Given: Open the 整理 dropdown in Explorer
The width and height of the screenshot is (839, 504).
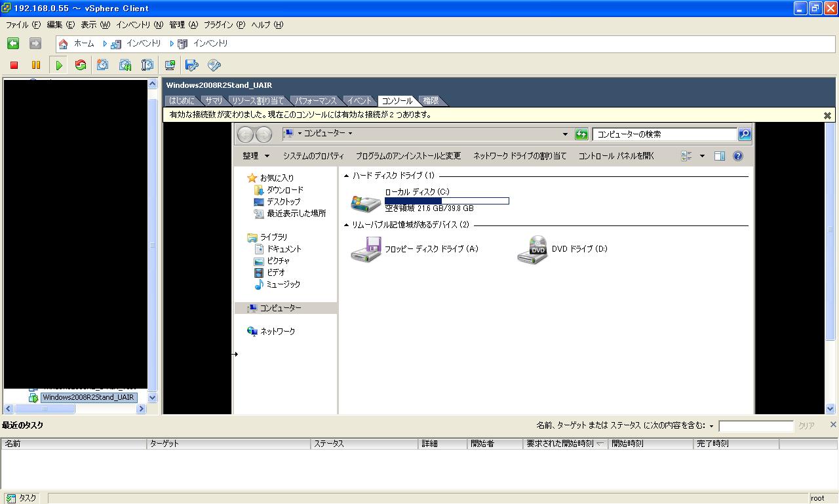Looking at the screenshot, I should click(x=256, y=156).
